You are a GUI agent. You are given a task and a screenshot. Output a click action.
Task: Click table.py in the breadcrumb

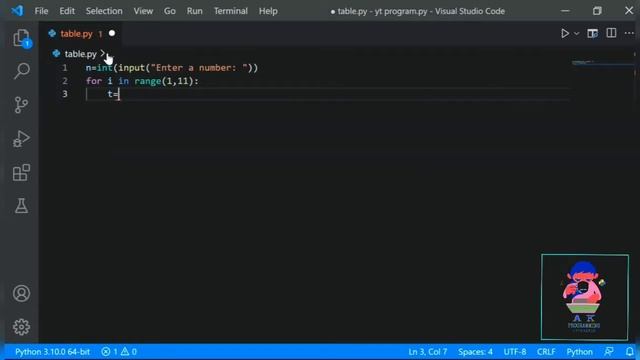(80, 54)
